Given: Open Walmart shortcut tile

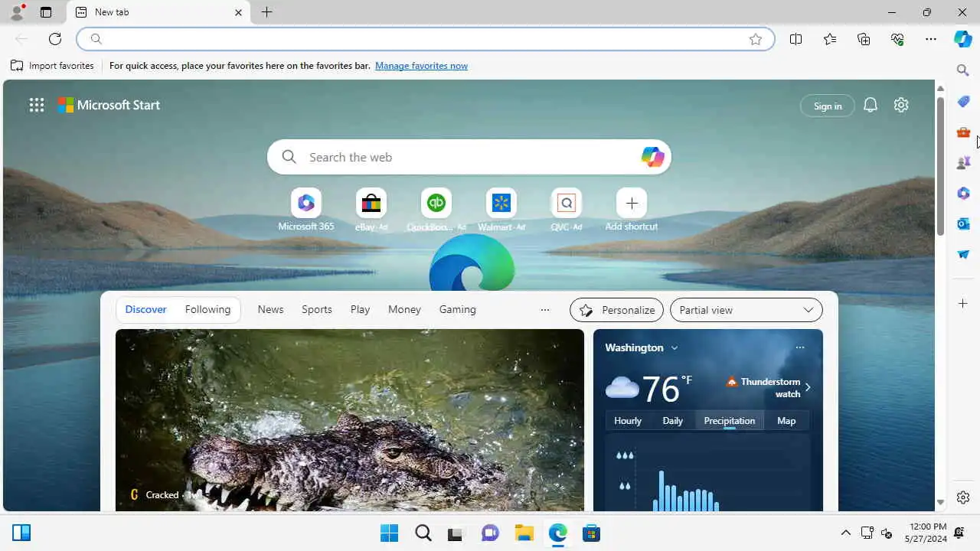Looking at the screenshot, I should click(x=501, y=210).
